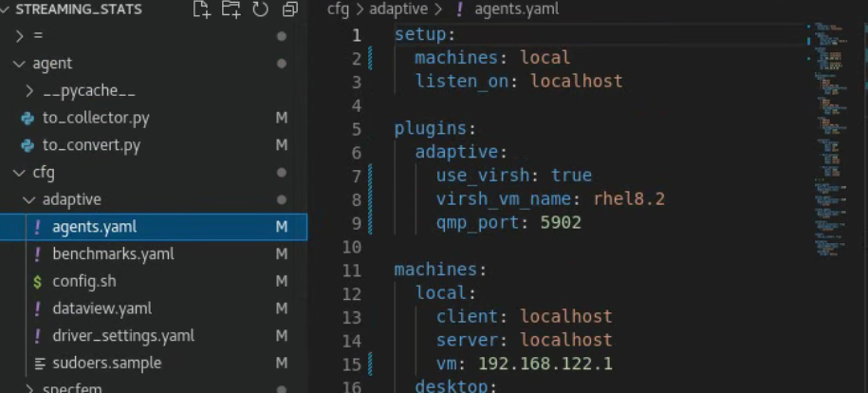This screenshot has width=868, height=393.
Task: Click line number 10 in the gutter
Action: (352, 247)
